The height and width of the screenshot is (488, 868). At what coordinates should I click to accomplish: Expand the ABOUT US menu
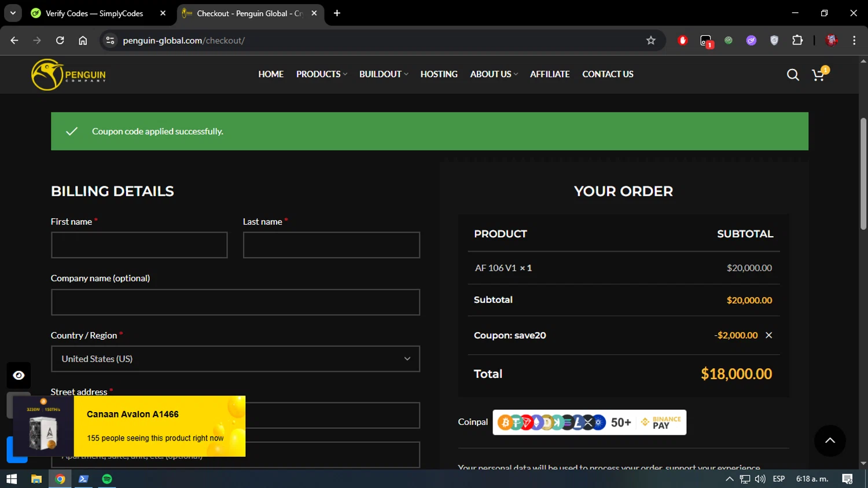point(494,74)
